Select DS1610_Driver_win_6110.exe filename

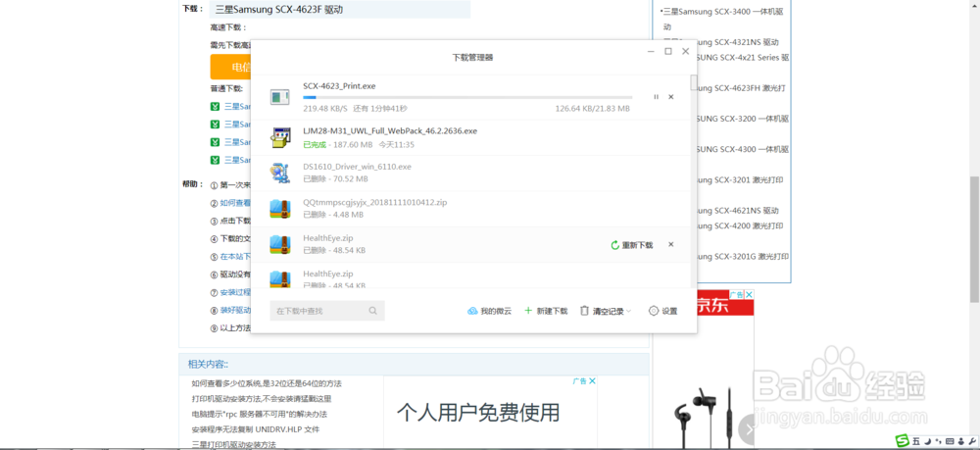pos(357,167)
